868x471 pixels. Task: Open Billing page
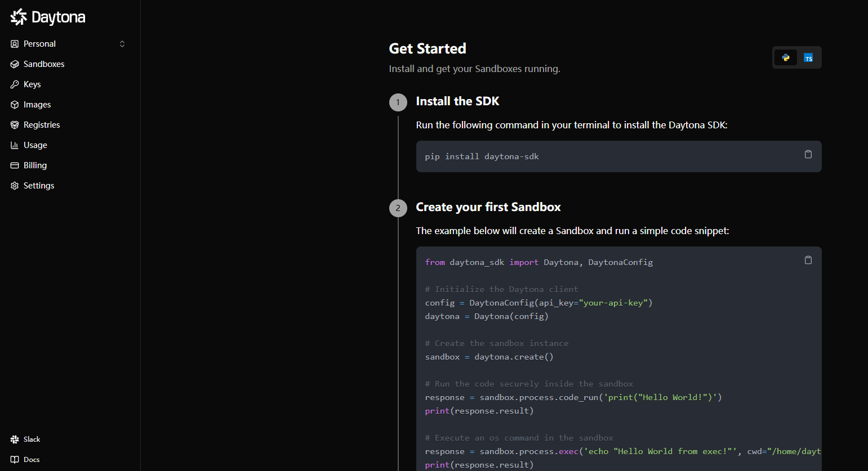click(x=35, y=165)
